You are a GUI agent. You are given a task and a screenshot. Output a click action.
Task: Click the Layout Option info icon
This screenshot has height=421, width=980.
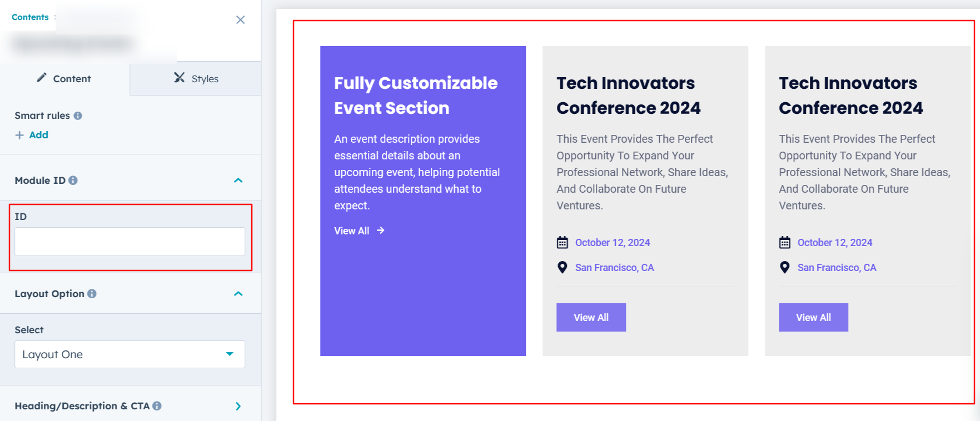click(x=92, y=294)
